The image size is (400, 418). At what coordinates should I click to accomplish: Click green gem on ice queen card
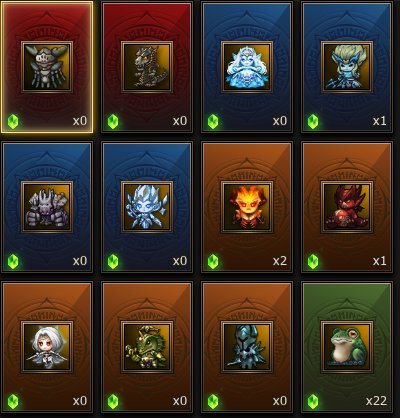coord(213,122)
